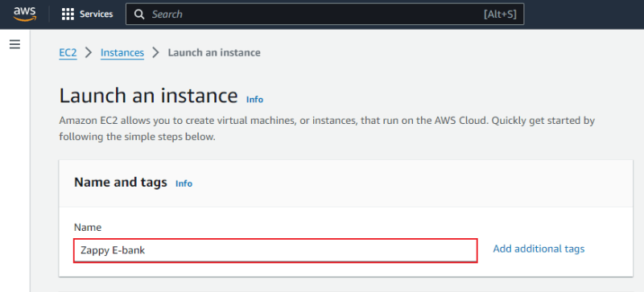
Task: Open the hamburger navigation menu
Action: pos(14,44)
